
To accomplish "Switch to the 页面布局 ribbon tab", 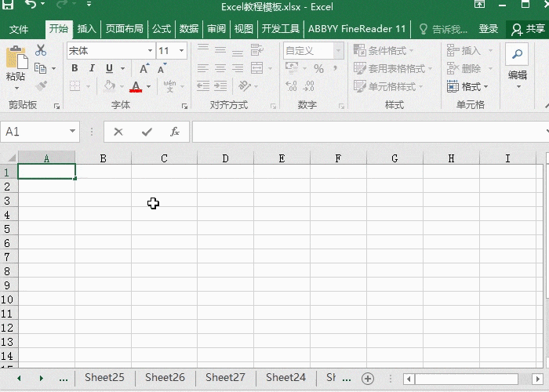I will point(124,29).
